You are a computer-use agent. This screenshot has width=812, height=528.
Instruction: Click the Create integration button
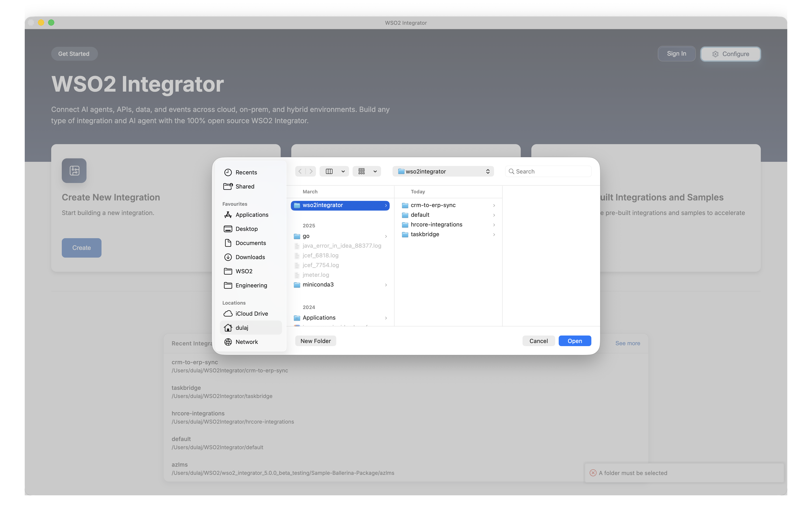[x=82, y=248]
